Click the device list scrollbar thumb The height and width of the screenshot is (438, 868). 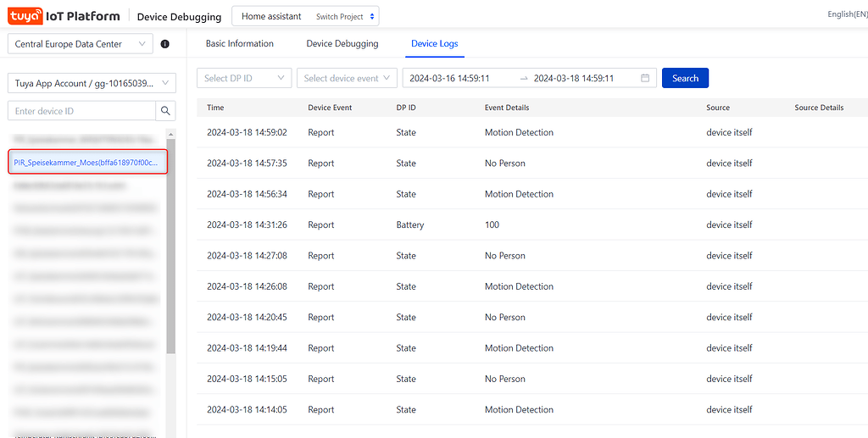(170, 246)
